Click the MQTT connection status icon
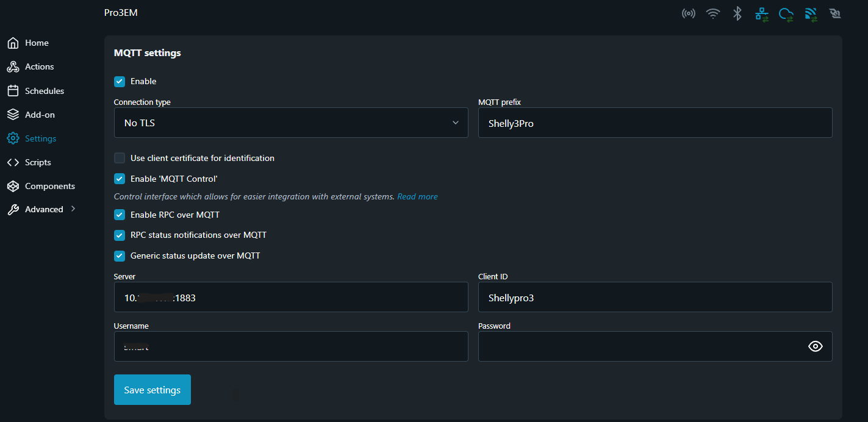The image size is (868, 422). coord(811,13)
